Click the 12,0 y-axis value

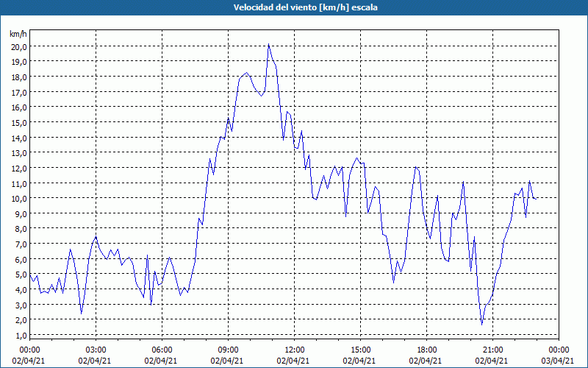point(19,168)
